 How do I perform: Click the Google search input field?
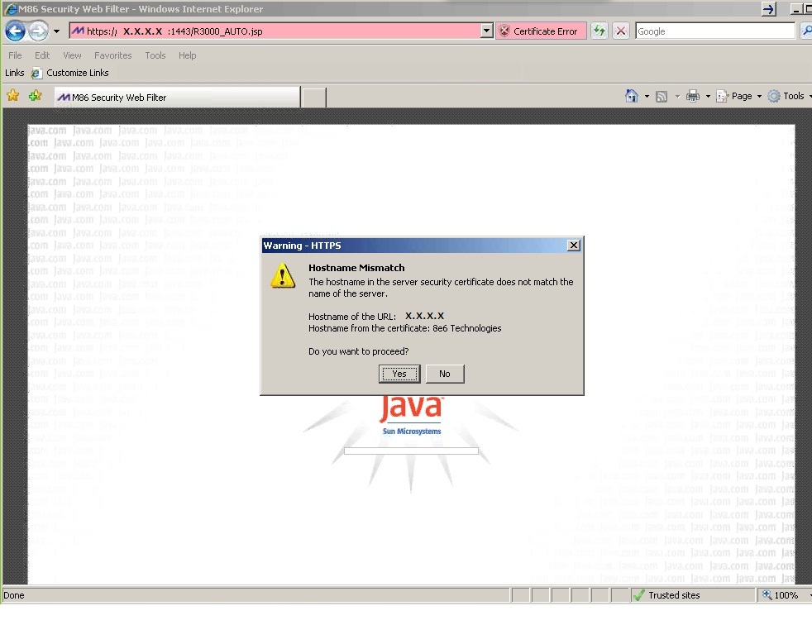pyautogui.click(x=714, y=31)
